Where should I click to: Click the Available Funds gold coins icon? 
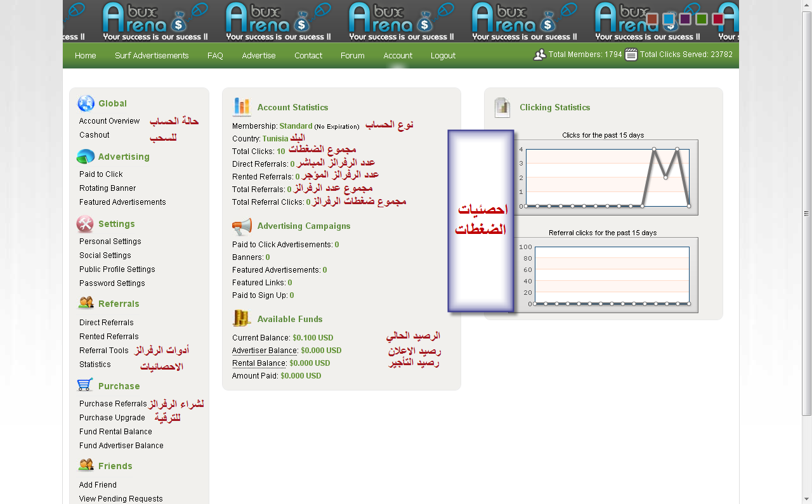tap(242, 318)
